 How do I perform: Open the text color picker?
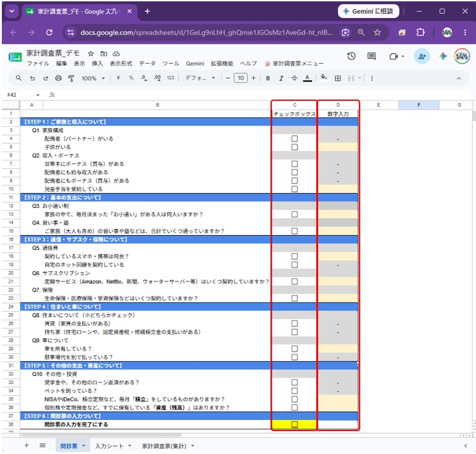click(307, 79)
